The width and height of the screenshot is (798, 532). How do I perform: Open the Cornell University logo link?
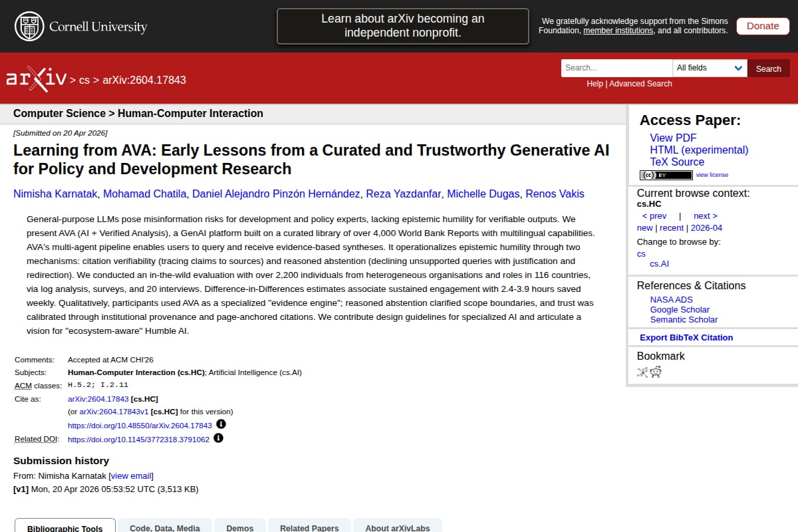point(80,27)
